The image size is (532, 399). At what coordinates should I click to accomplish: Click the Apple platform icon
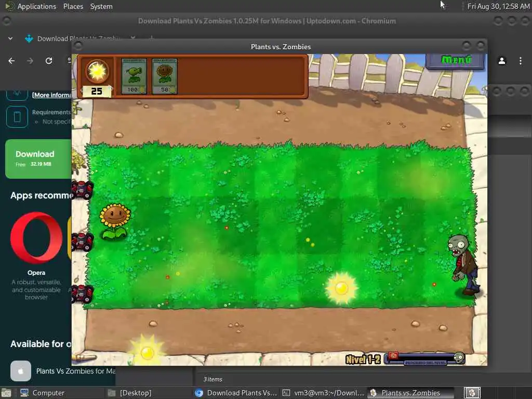point(21,371)
